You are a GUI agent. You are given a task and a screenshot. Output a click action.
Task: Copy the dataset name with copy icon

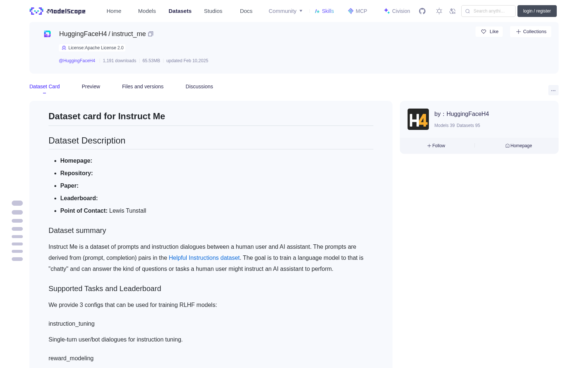pyautogui.click(x=151, y=34)
